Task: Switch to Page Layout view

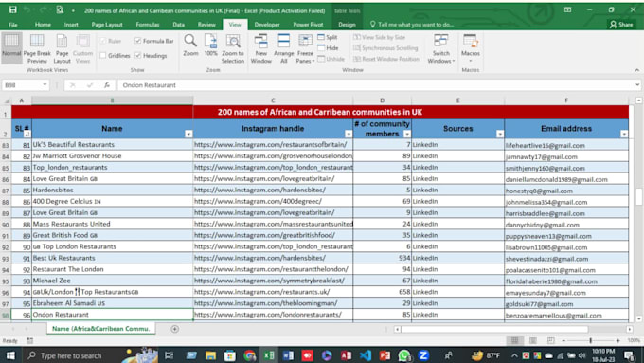Action: [x=62, y=48]
